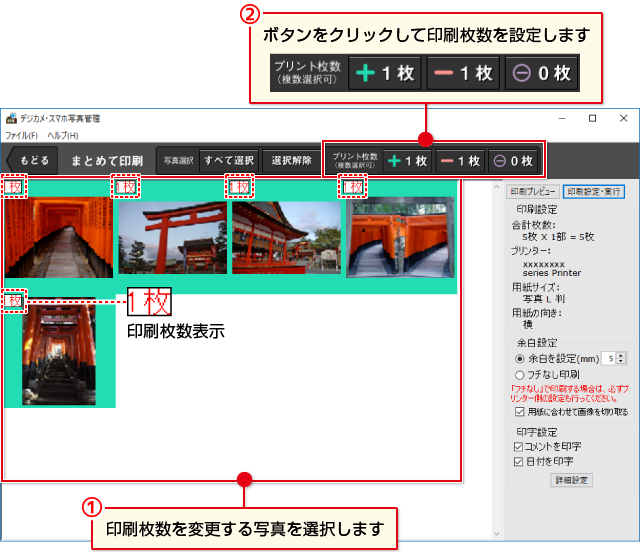Uncheck the コメントを印字 checkbox

(x=518, y=446)
